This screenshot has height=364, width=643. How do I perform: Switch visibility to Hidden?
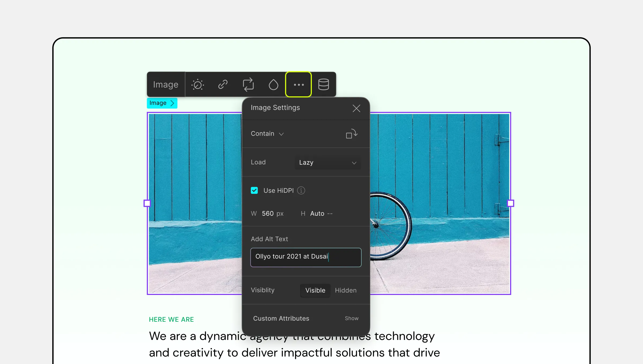pyautogui.click(x=346, y=290)
